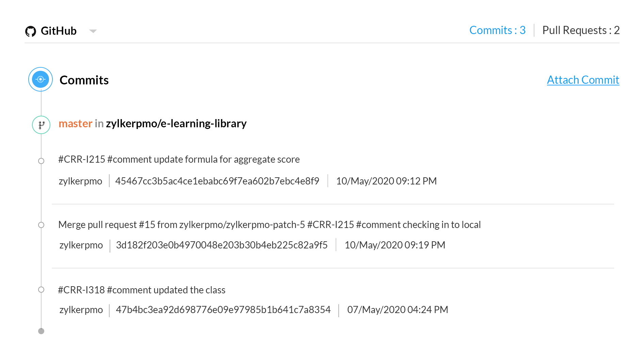644x358 pixels.
Task: Click the Attach Commit link
Action: 583,80
